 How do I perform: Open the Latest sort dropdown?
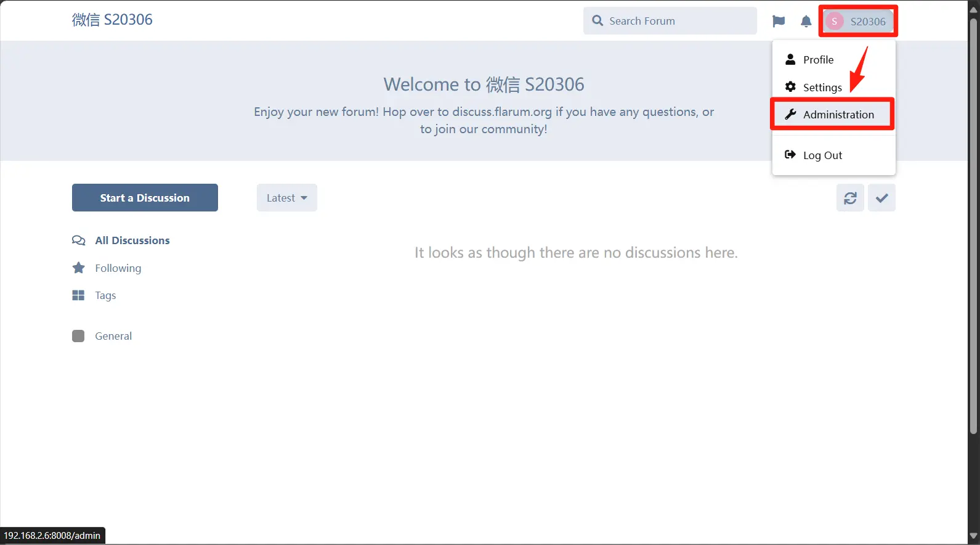click(286, 198)
